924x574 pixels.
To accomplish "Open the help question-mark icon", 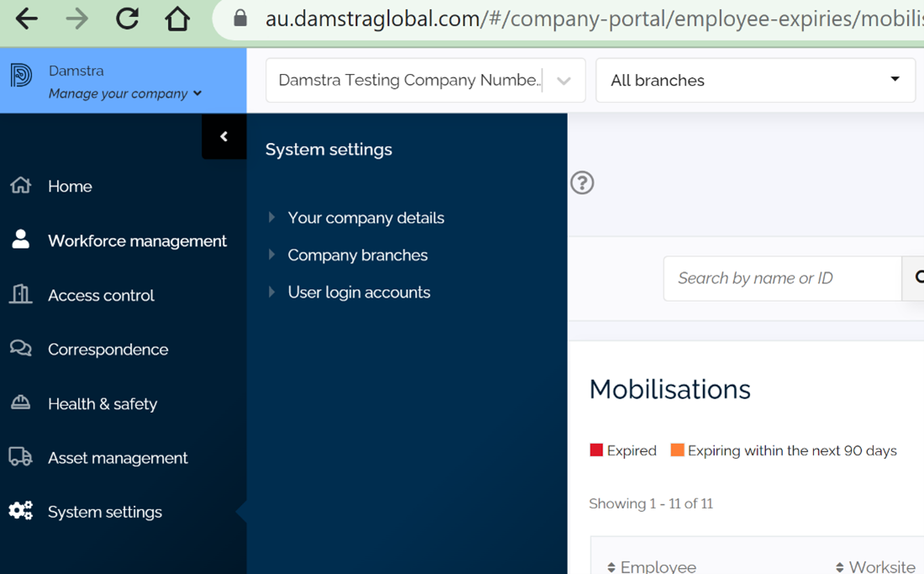I will pyautogui.click(x=582, y=182).
